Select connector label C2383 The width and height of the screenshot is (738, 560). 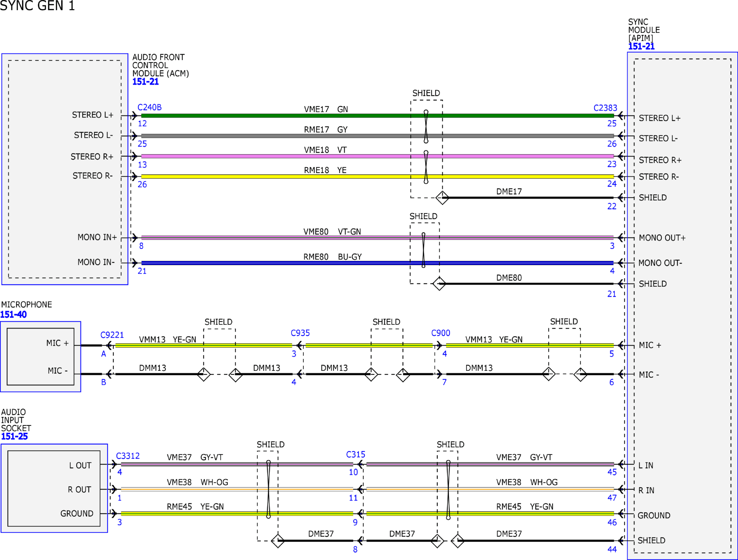[x=605, y=108]
